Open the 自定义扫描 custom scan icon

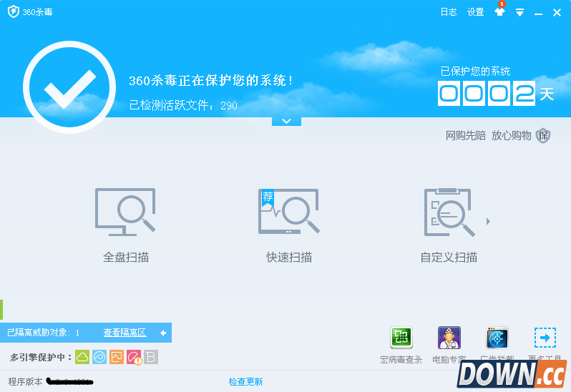449,212
